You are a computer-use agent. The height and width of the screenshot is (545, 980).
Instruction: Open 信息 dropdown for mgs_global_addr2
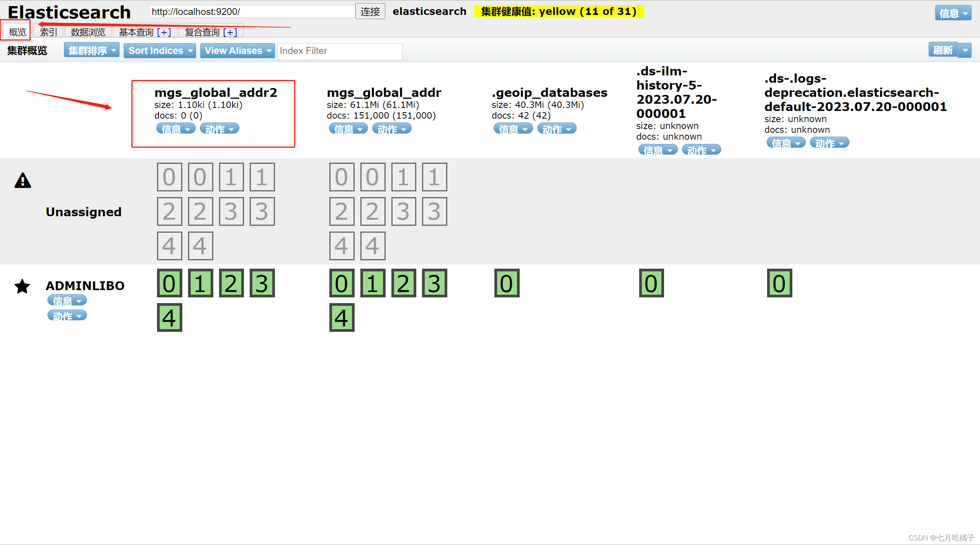pos(176,129)
